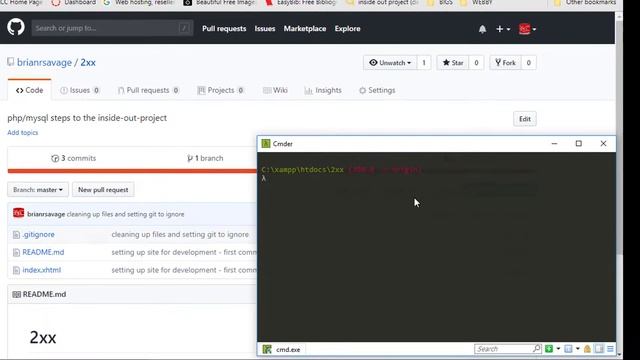Toggle the Cmder lock icon
This screenshot has height=360, width=640.
tap(587, 349)
